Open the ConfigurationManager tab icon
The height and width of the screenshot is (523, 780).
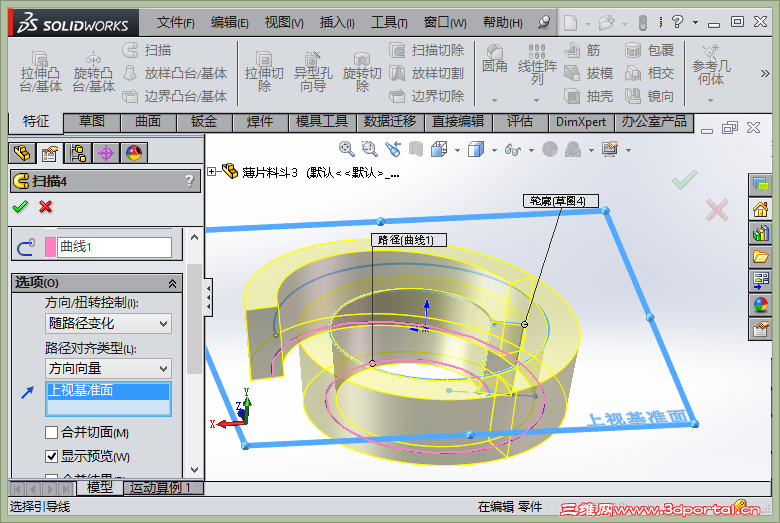(78, 153)
